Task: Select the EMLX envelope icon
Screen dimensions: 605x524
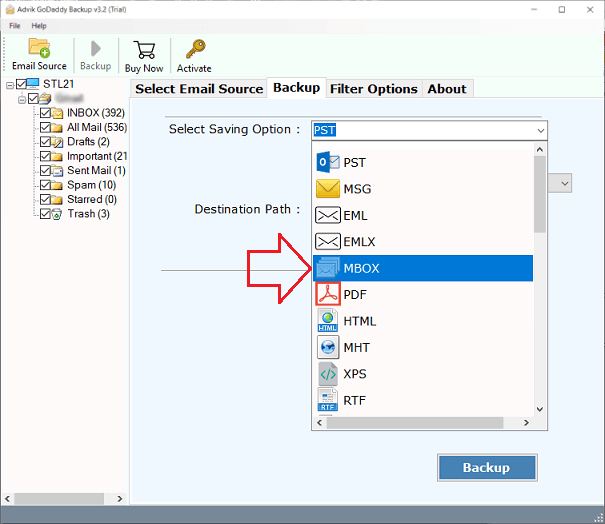Action: (328, 242)
